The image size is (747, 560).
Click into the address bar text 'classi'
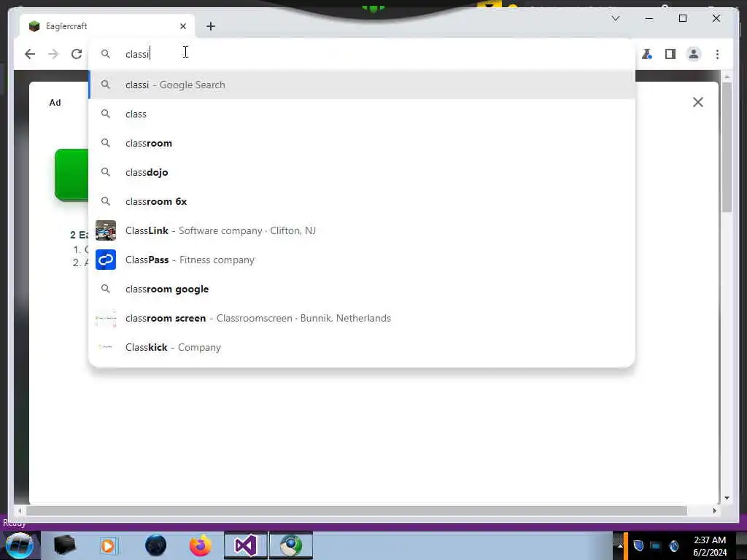coord(137,54)
